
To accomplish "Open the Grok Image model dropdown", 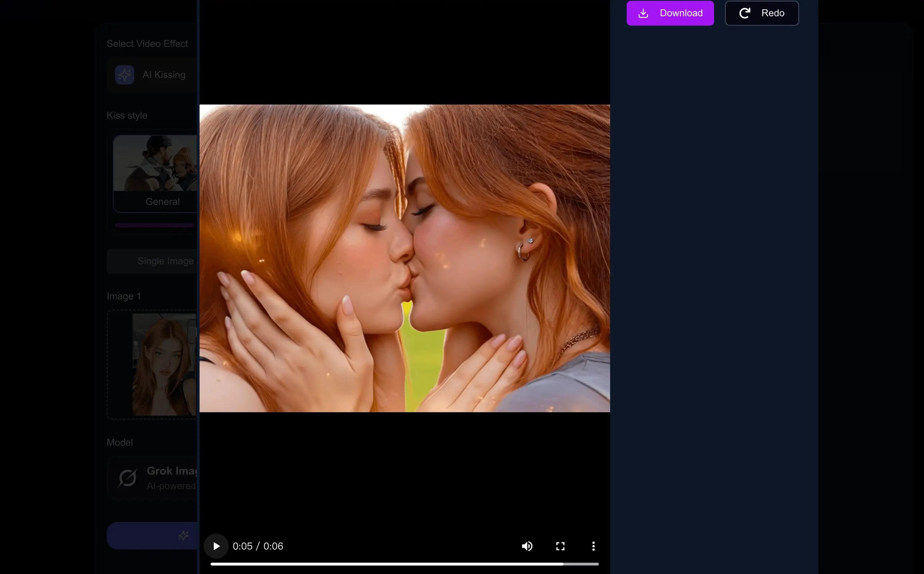I will (x=172, y=477).
